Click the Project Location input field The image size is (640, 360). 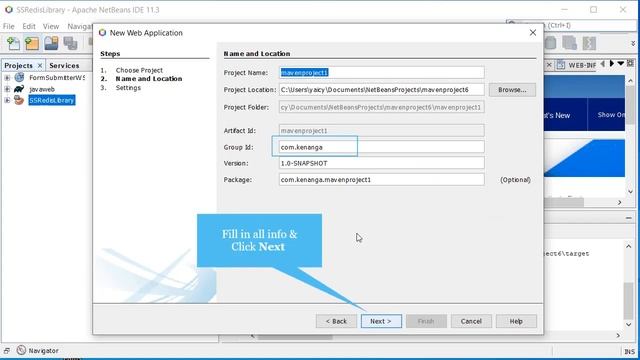click(381, 90)
